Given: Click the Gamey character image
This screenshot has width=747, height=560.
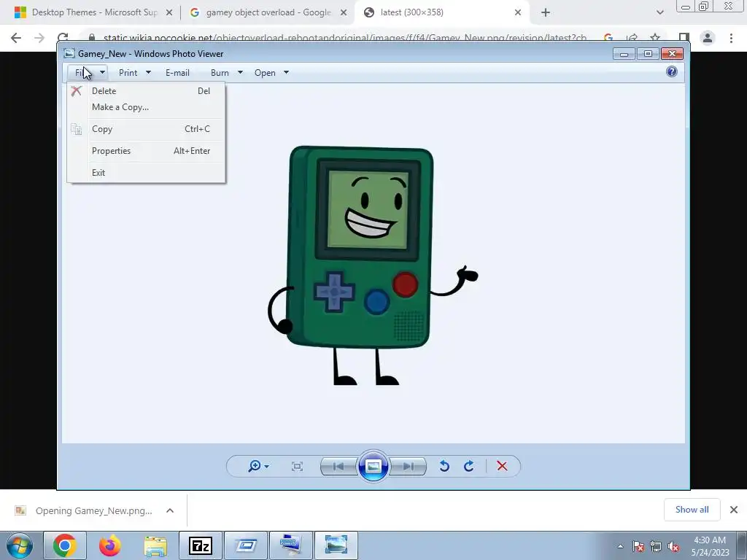Looking at the screenshot, I should (x=373, y=265).
